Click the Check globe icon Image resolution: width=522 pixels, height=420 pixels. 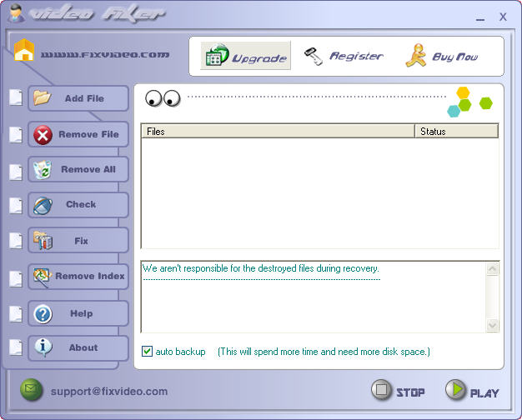pyautogui.click(x=43, y=205)
